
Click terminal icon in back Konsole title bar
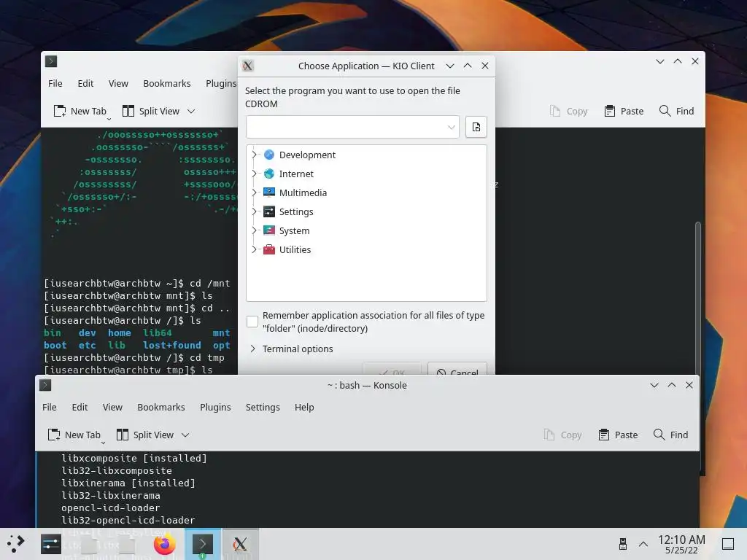(51, 61)
